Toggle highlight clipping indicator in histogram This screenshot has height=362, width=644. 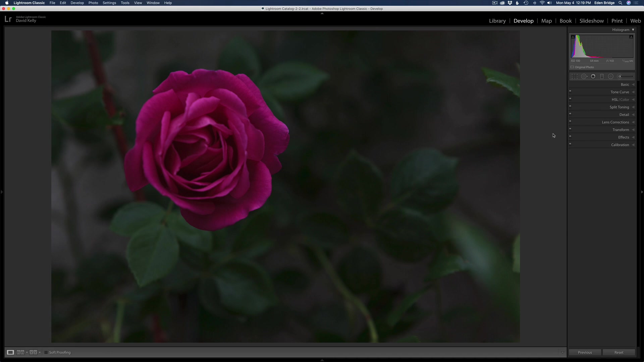pos(631,37)
